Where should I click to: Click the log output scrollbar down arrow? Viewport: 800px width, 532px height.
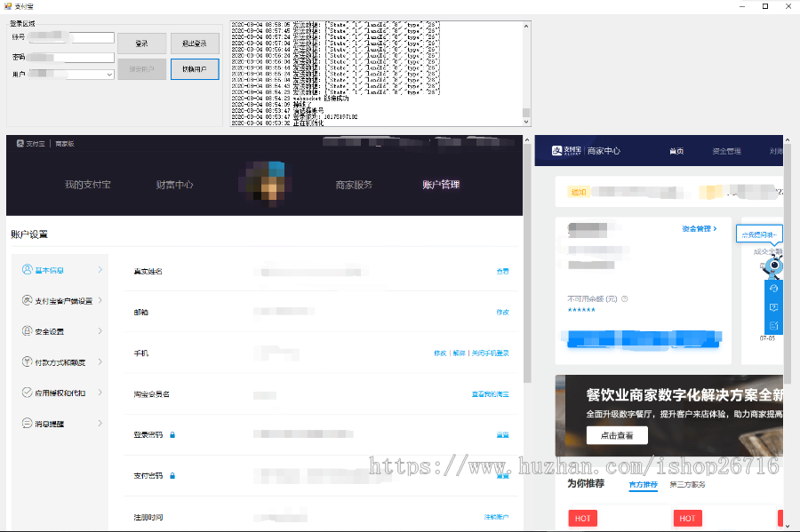click(526, 123)
